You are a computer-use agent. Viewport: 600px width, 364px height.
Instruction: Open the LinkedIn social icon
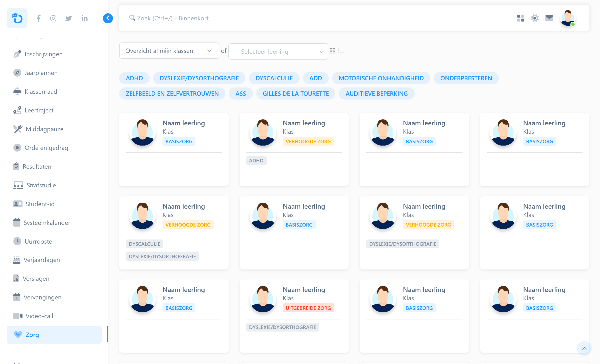(84, 18)
